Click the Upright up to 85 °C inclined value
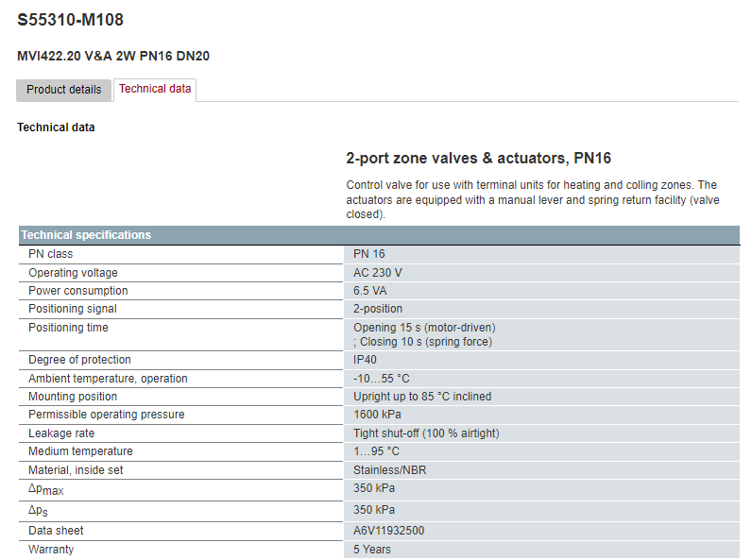 422,397
